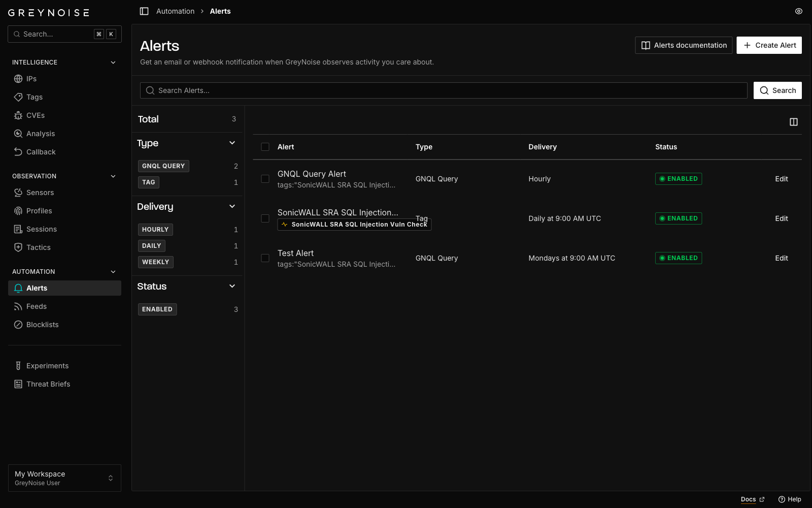This screenshot has height=508, width=812.
Task: Open the Threat Briefs menu item
Action: click(64, 384)
